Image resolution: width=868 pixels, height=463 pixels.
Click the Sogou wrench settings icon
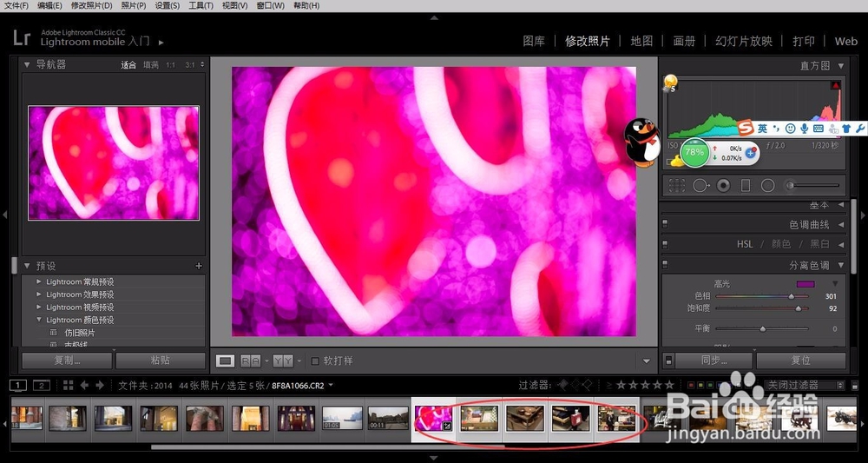point(859,129)
